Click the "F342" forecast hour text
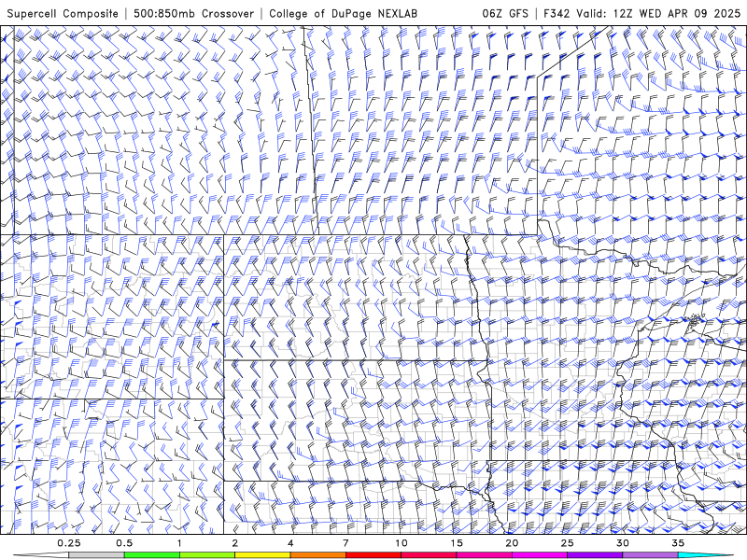Viewport: 747px width, 560px height. (x=557, y=13)
